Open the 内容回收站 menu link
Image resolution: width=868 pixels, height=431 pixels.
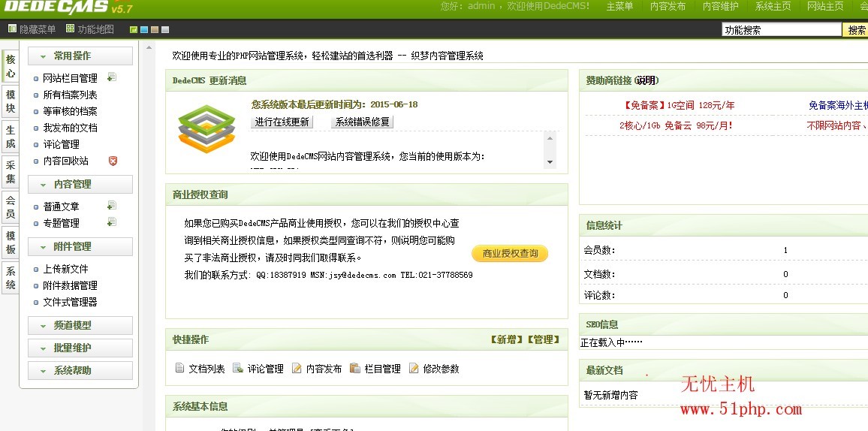(x=66, y=161)
